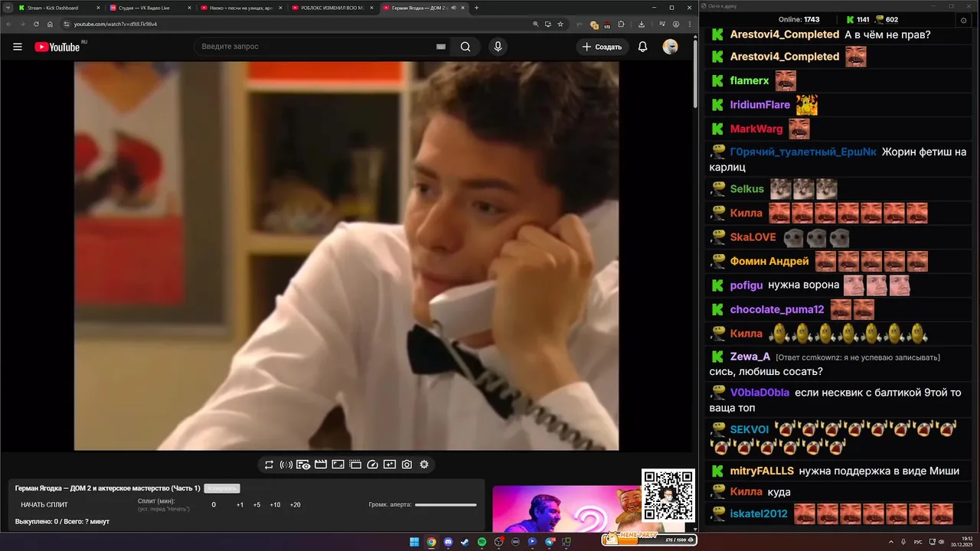Open Spotify from the taskbar
The width and height of the screenshot is (980, 551).
[482, 542]
